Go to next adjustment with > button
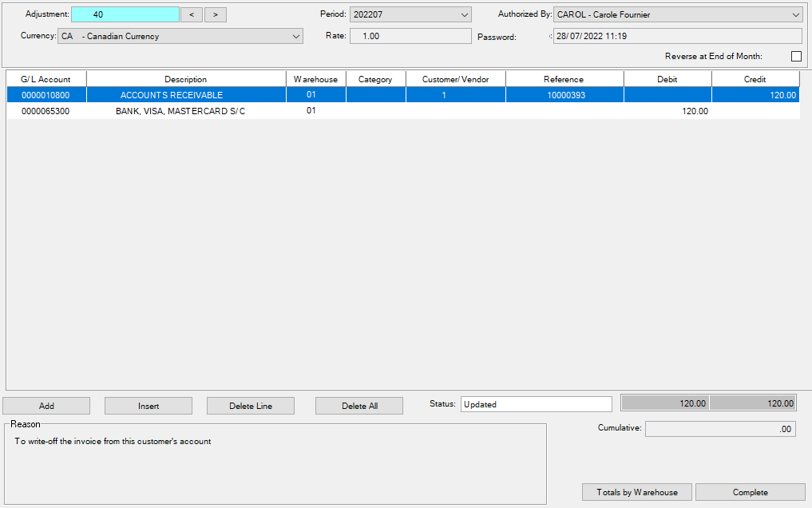The height and width of the screenshot is (508, 812). pos(216,14)
